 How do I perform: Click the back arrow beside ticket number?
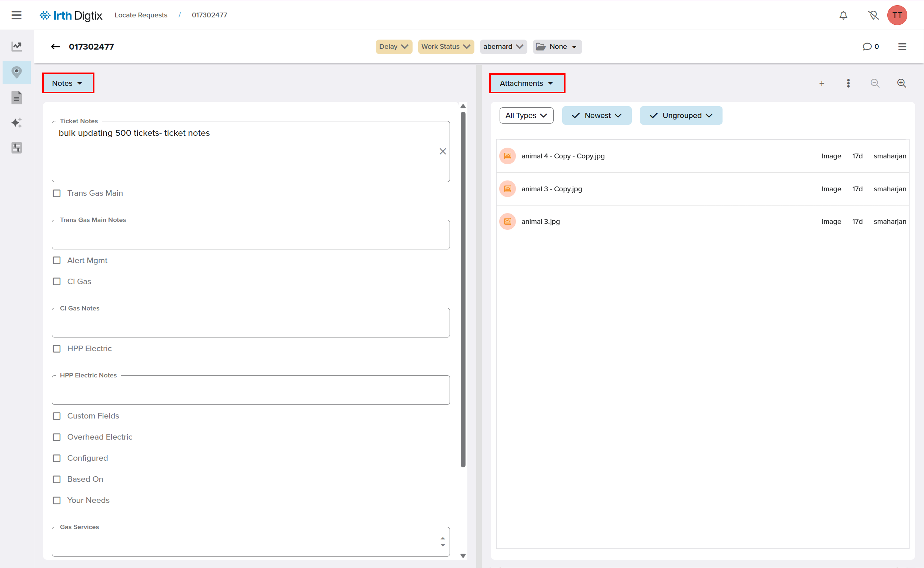pos(55,47)
